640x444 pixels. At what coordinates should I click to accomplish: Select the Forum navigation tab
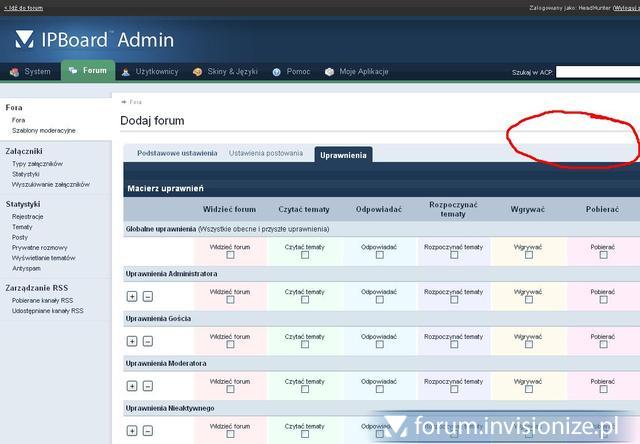pos(88,72)
